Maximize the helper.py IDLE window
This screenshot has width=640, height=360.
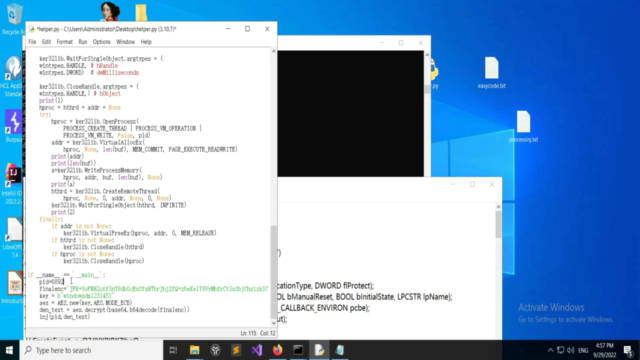(x=247, y=29)
